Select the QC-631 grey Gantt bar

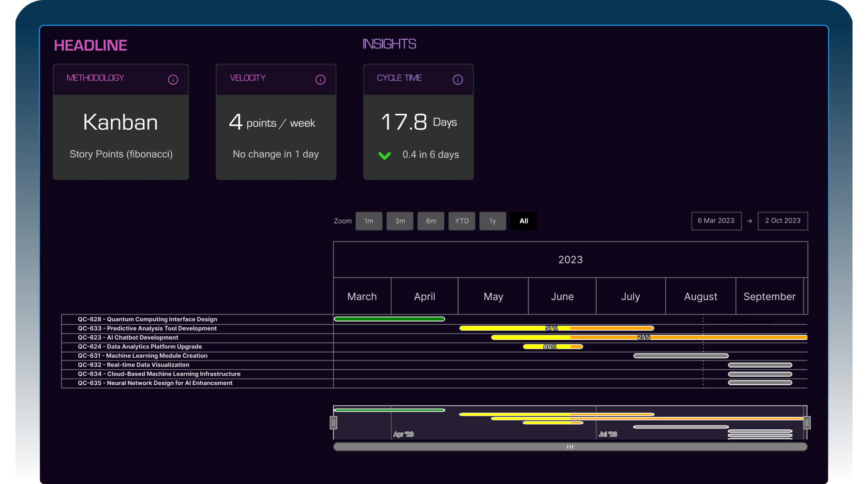click(x=681, y=356)
